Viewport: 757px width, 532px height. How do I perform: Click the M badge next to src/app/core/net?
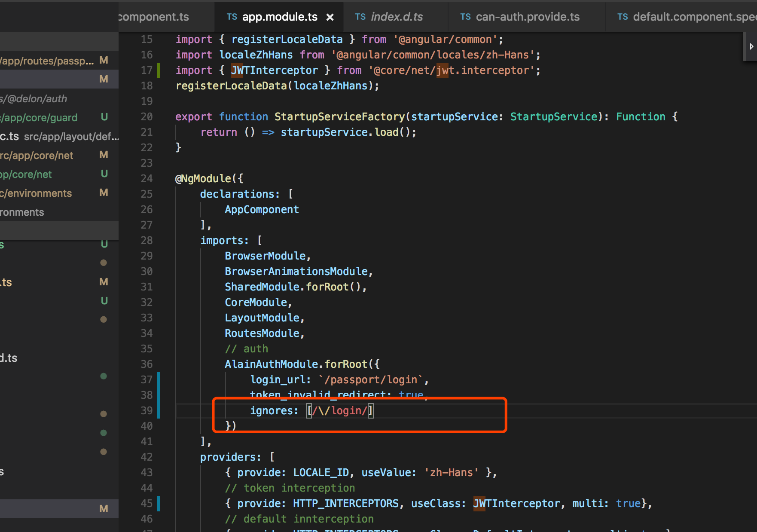tap(104, 155)
